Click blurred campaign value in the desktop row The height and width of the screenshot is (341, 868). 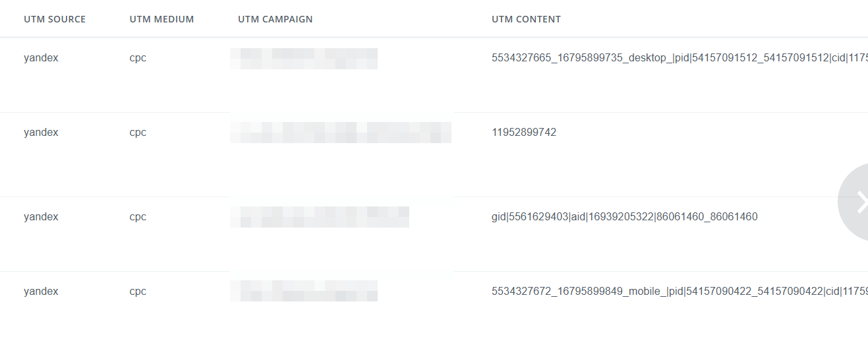303,58
